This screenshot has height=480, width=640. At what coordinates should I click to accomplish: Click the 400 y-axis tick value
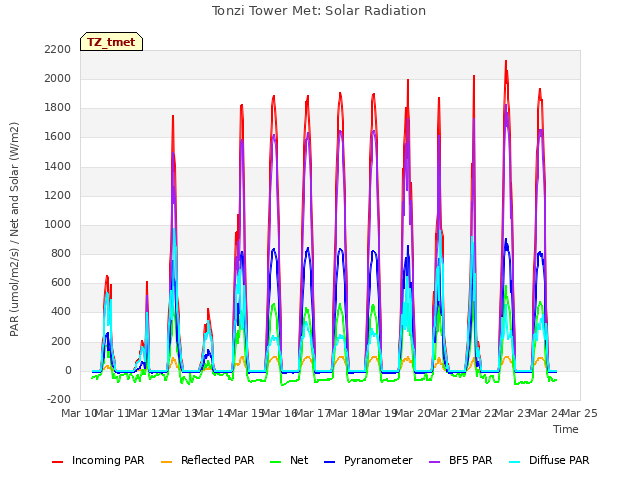(x=61, y=312)
